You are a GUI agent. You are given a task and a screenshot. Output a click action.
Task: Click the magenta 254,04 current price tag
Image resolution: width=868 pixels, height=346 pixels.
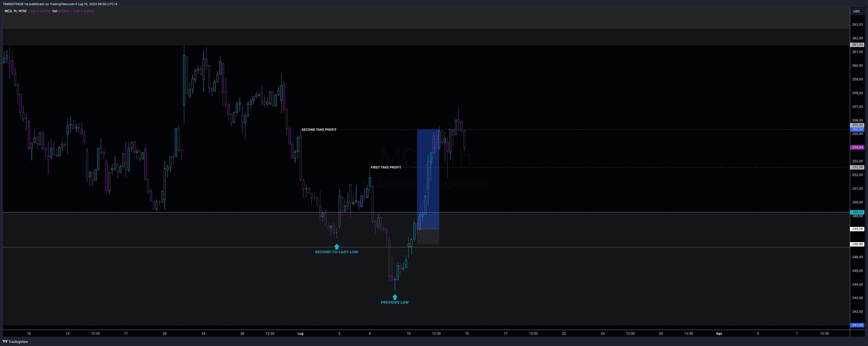857,148
